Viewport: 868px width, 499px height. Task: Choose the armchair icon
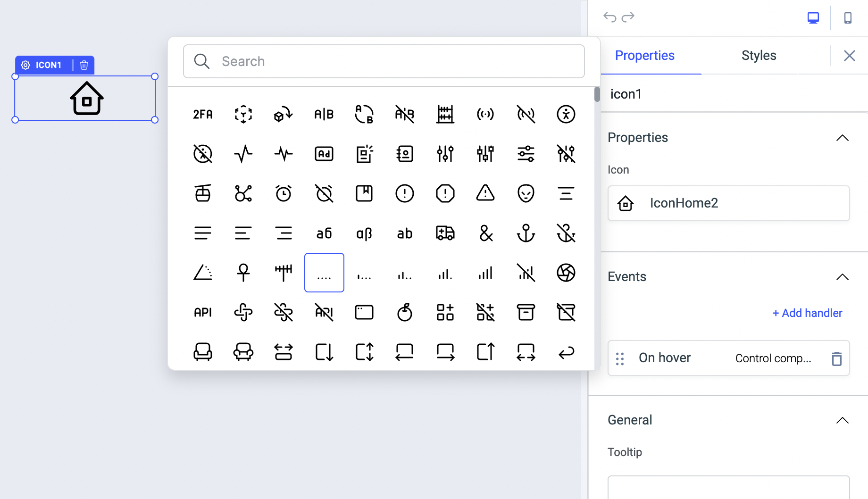click(x=203, y=352)
